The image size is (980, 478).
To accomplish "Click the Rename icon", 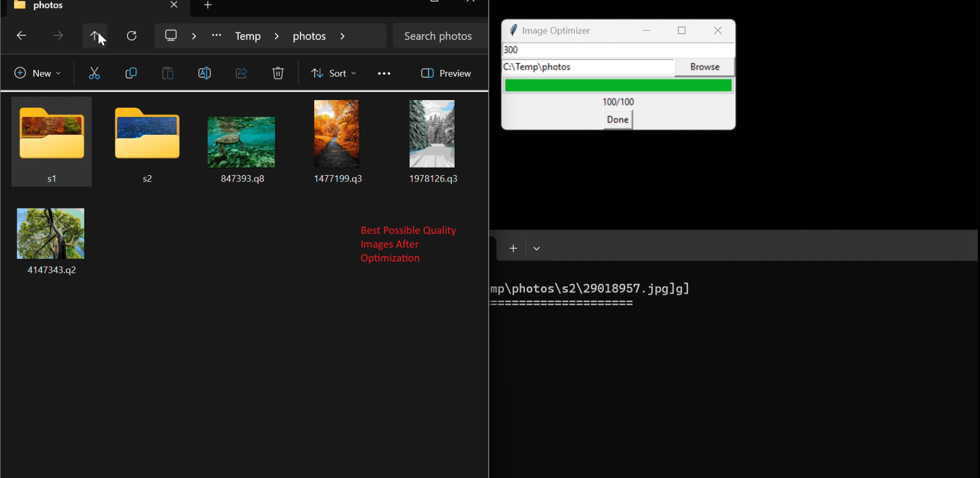I will (204, 73).
